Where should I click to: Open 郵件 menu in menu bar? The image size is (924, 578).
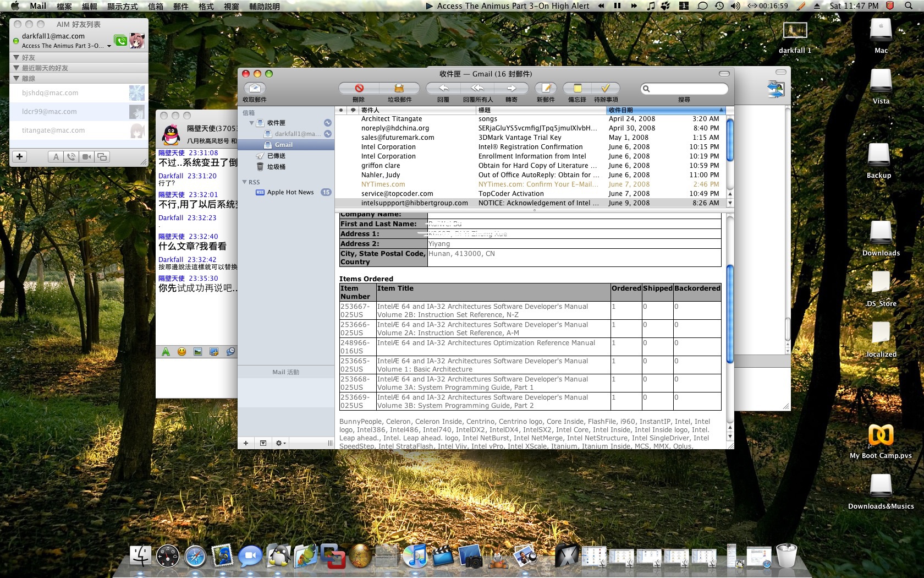pyautogui.click(x=181, y=6)
